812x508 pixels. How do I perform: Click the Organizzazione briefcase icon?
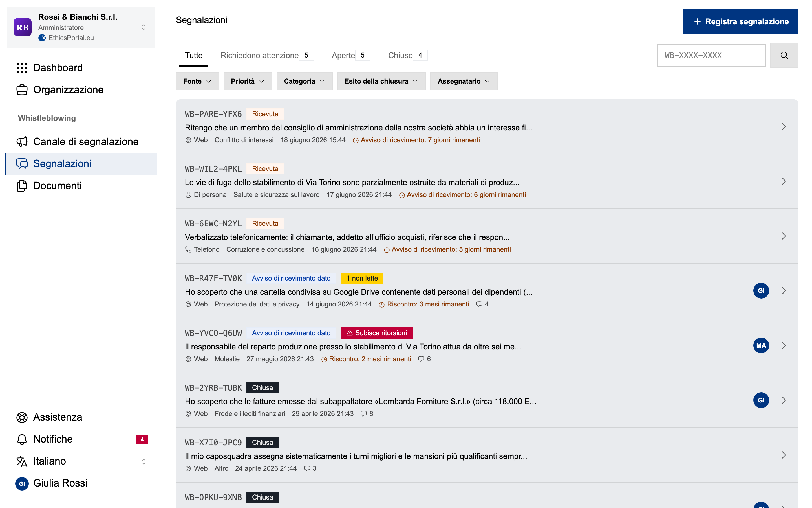pos(22,90)
